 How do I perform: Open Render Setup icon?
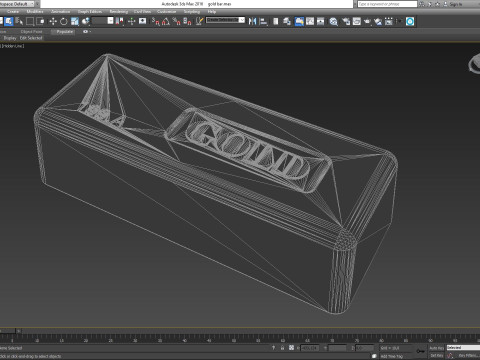point(346,21)
